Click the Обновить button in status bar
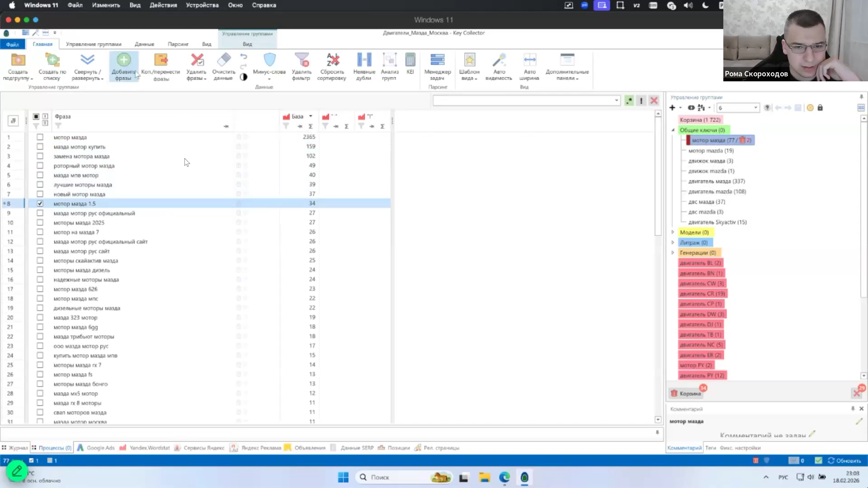 coord(844,460)
